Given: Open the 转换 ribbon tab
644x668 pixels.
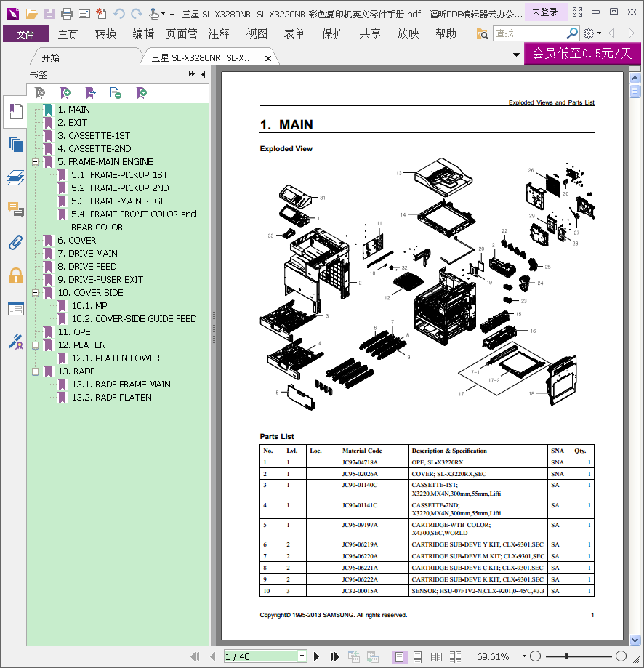Looking at the screenshot, I should [105, 33].
